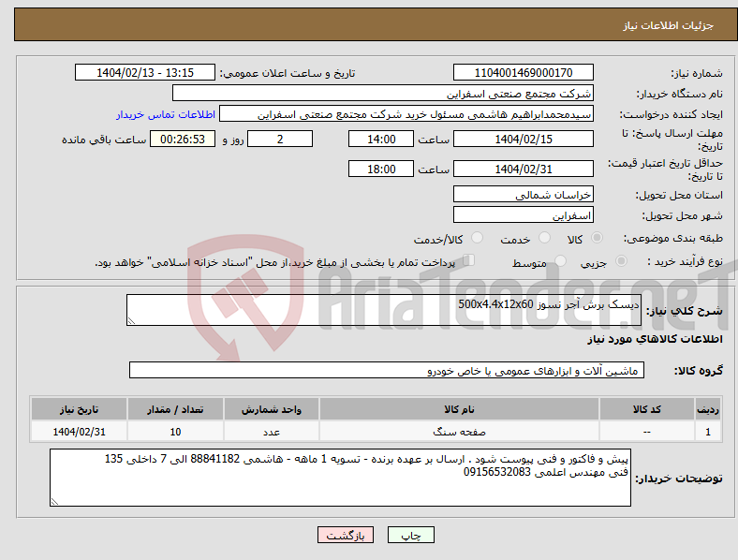Click the عدد unit cell
This screenshot has width=738, height=560.
click(x=272, y=432)
